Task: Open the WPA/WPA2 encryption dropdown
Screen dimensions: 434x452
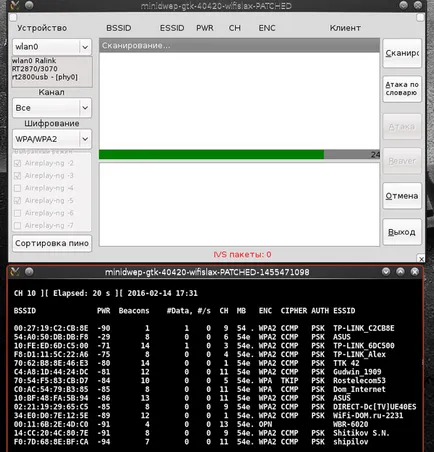Action: coord(52,139)
